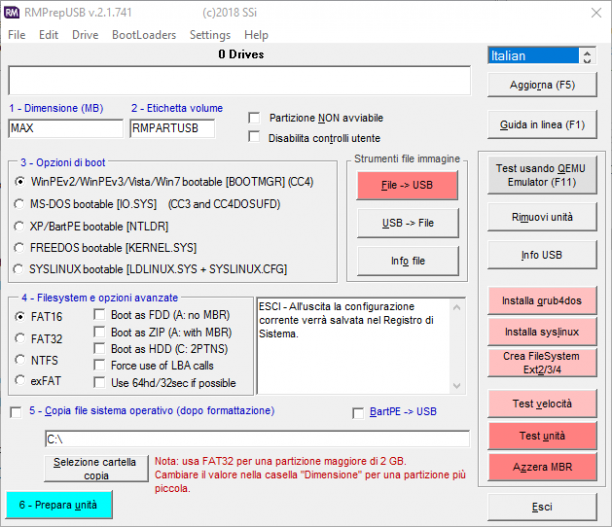Check Boot as HDD (C: 2PTNS)
The image size is (612, 527).
pyautogui.click(x=100, y=349)
